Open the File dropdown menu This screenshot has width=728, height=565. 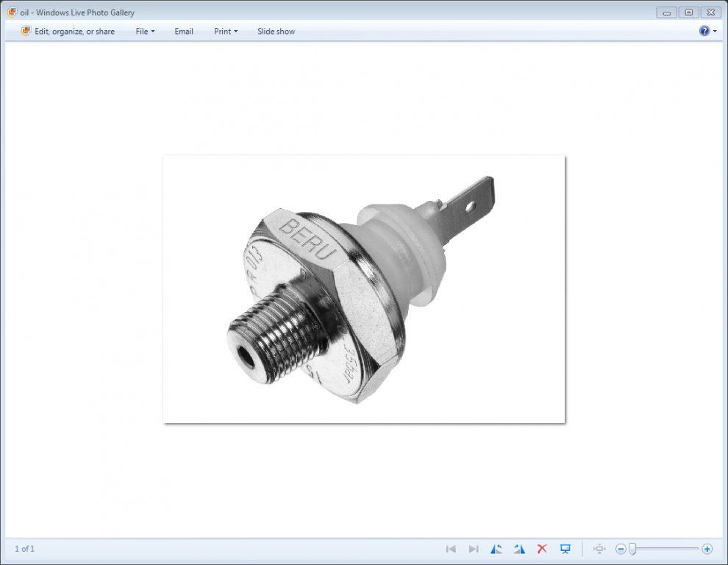coord(145,31)
